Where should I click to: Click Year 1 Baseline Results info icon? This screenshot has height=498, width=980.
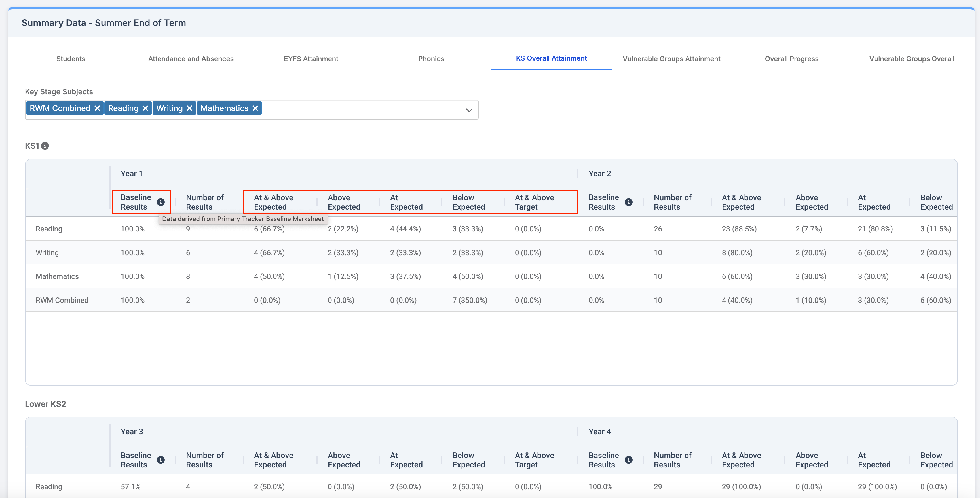pos(161,202)
